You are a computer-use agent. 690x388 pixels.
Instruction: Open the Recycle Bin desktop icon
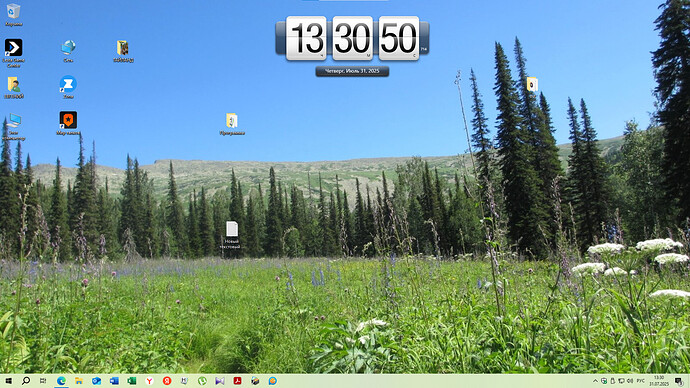coord(13,14)
